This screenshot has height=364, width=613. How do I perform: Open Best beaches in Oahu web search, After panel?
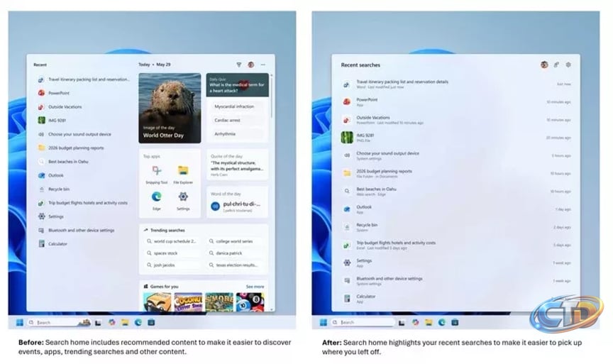pyautogui.click(x=455, y=191)
